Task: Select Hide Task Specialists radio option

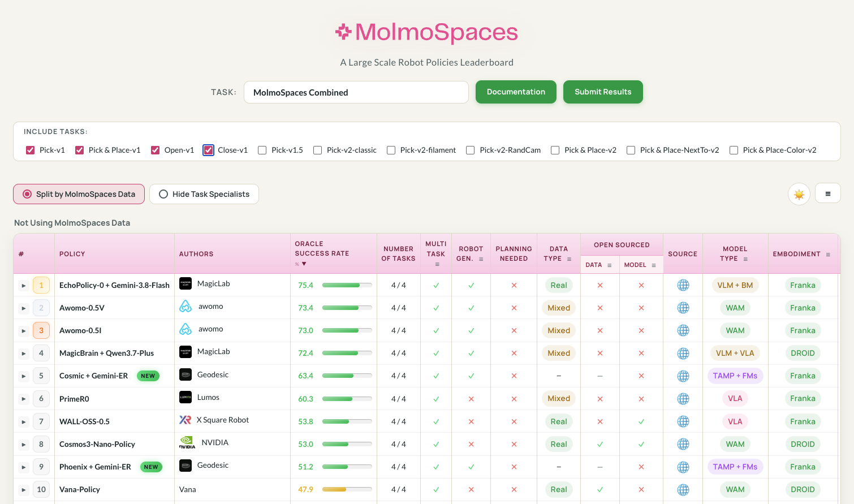Action: pos(204,194)
